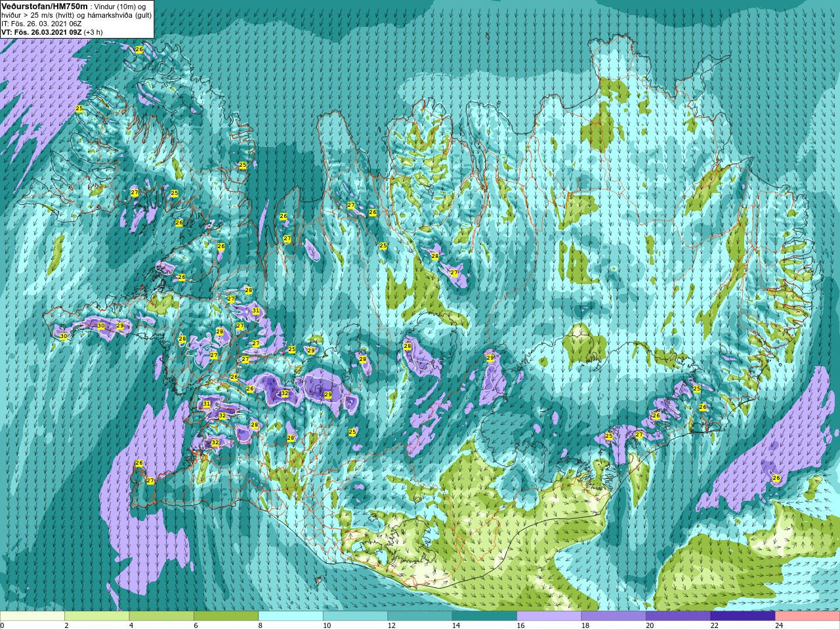Click the legend scale tick label '22'
Viewport: 840px width, 630px height.
point(715,625)
